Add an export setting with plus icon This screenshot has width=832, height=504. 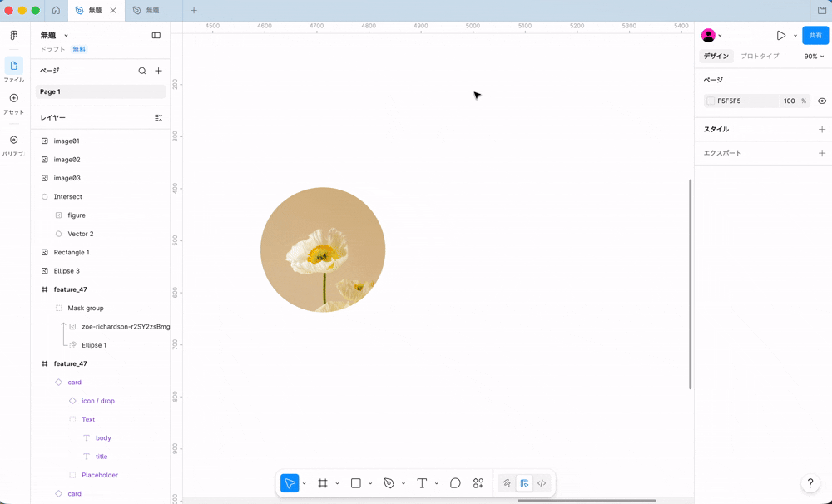click(822, 153)
